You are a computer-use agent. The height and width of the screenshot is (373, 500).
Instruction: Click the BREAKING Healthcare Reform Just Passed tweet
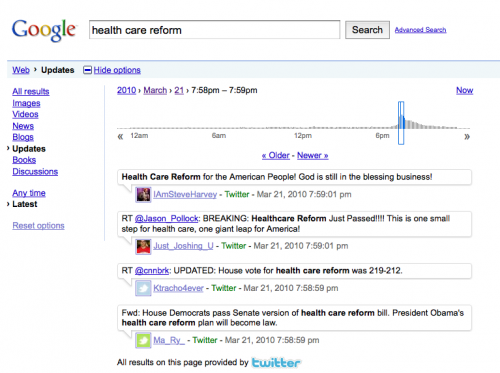pyautogui.click(x=294, y=224)
